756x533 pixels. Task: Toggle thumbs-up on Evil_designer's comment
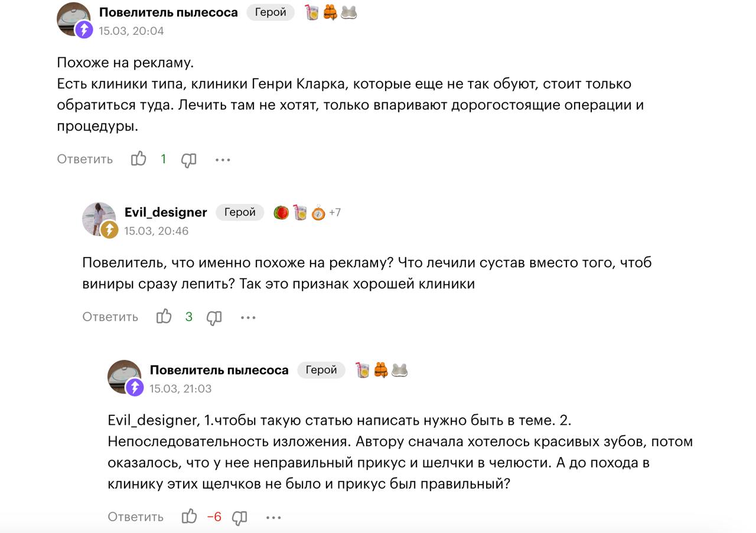(x=164, y=317)
